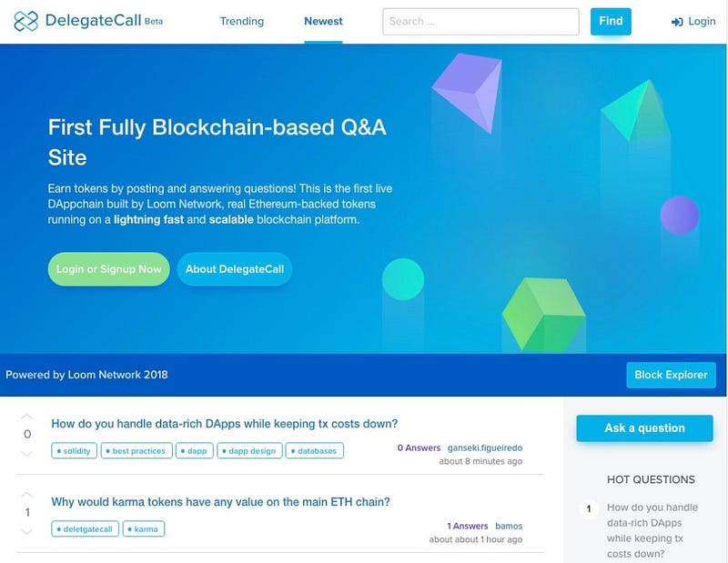Open question about data-rich DApps tx costs
The height and width of the screenshot is (563, 728).
click(x=224, y=424)
